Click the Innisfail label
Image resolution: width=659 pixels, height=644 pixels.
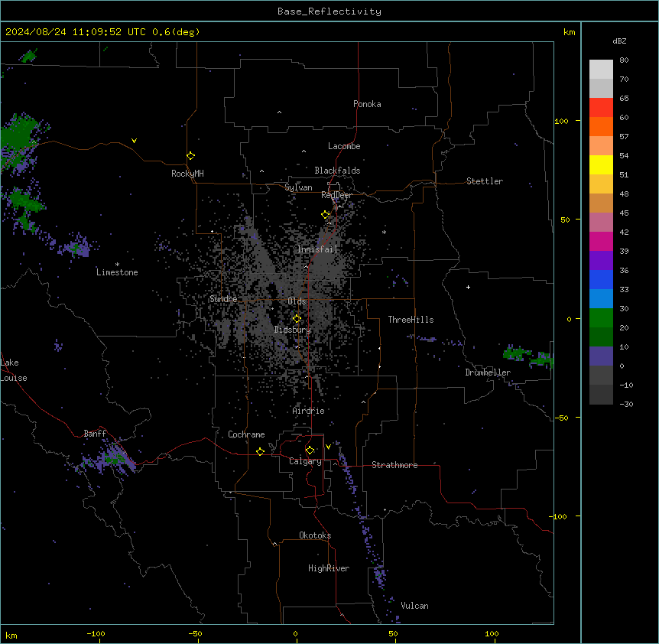[317, 249]
